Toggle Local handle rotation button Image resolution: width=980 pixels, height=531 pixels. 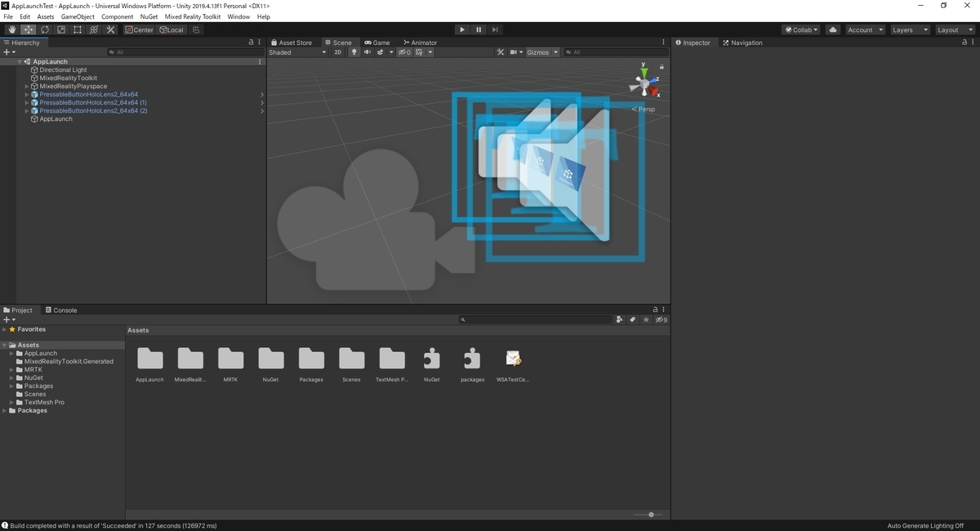pos(171,29)
